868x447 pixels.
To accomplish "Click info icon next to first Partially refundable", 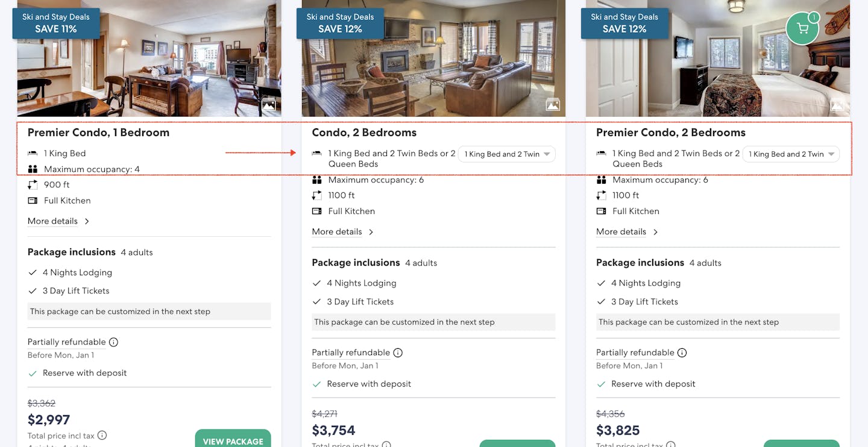I will pos(113,342).
